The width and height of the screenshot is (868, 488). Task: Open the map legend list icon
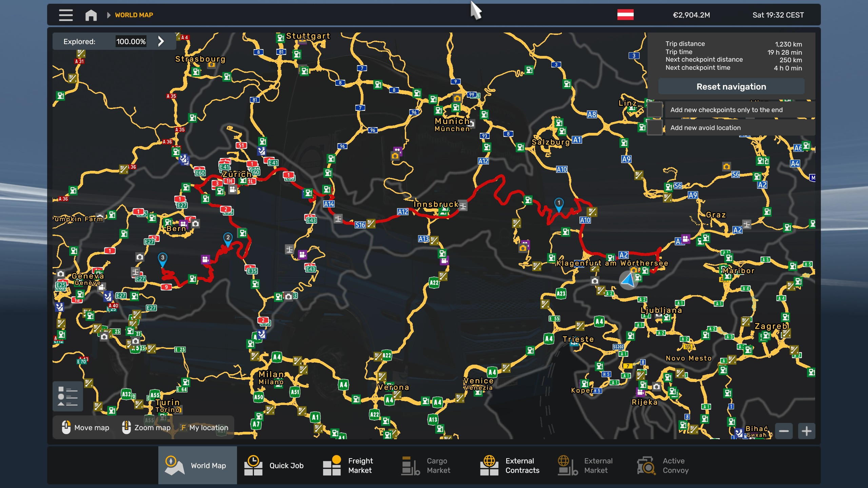click(x=68, y=396)
